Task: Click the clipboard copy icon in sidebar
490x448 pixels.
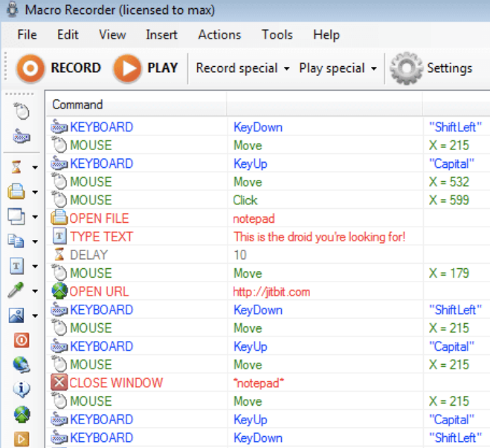Action: pyautogui.click(x=16, y=241)
